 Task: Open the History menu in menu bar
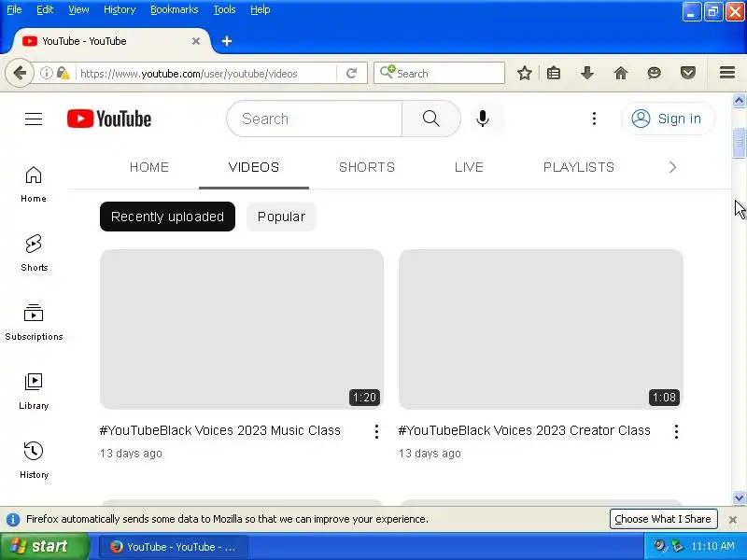[x=120, y=9]
